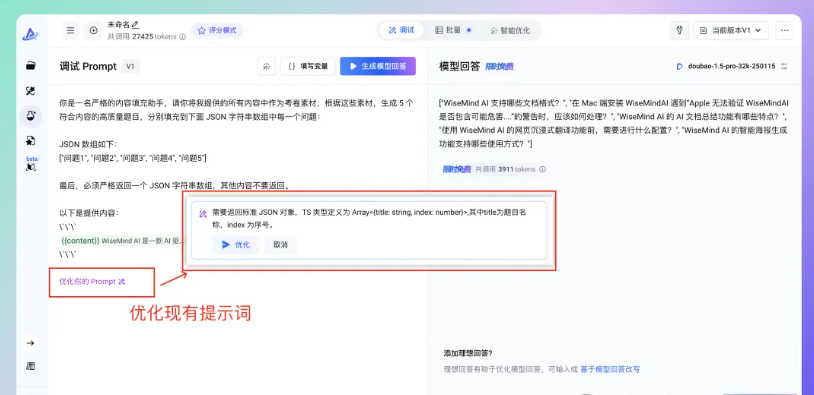Click the info icon next to 3911 tokens

point(542,169)
